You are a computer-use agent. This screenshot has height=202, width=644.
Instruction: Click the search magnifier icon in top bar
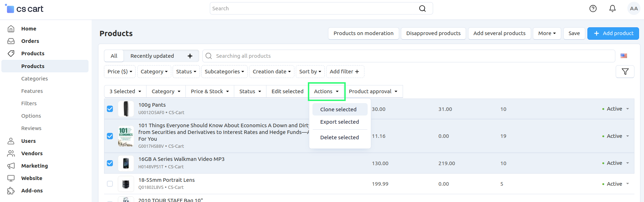pos(422,9)
